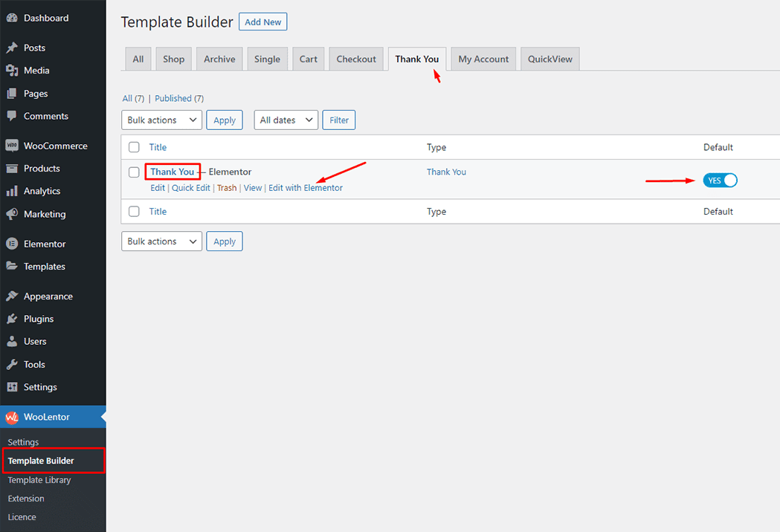Switch to the My Account tab

(x=483, y=59)
